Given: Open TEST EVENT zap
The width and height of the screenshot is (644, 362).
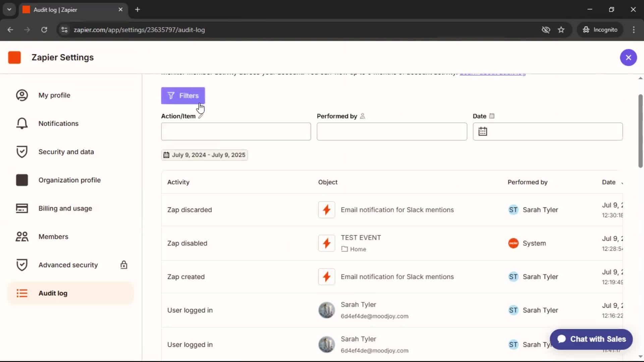Looking at the screenshot, I should point(361,238).
